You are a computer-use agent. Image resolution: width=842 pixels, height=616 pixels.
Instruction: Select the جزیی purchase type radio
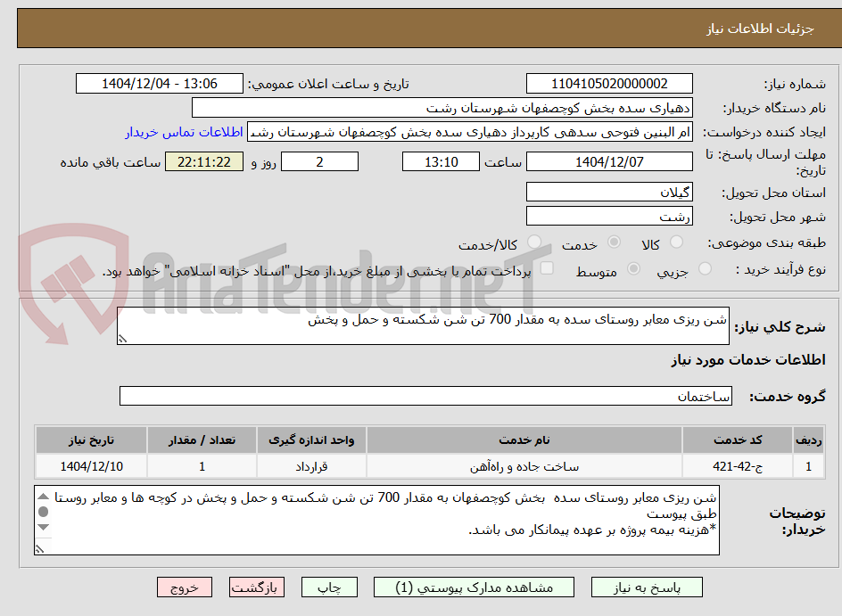705,269
